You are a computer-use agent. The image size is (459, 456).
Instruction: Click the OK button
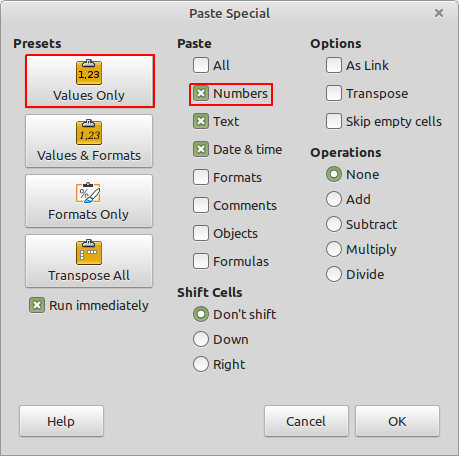tap(397, 421)
